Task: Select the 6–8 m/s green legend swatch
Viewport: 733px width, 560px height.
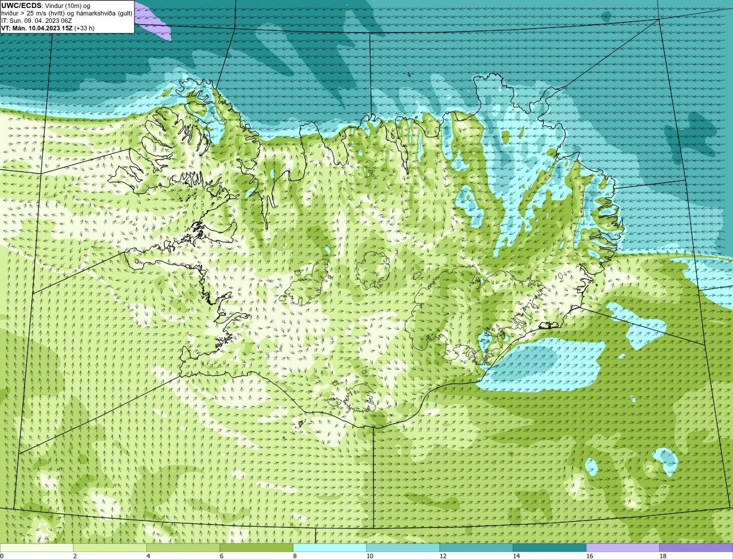Action: pos(257,547)
